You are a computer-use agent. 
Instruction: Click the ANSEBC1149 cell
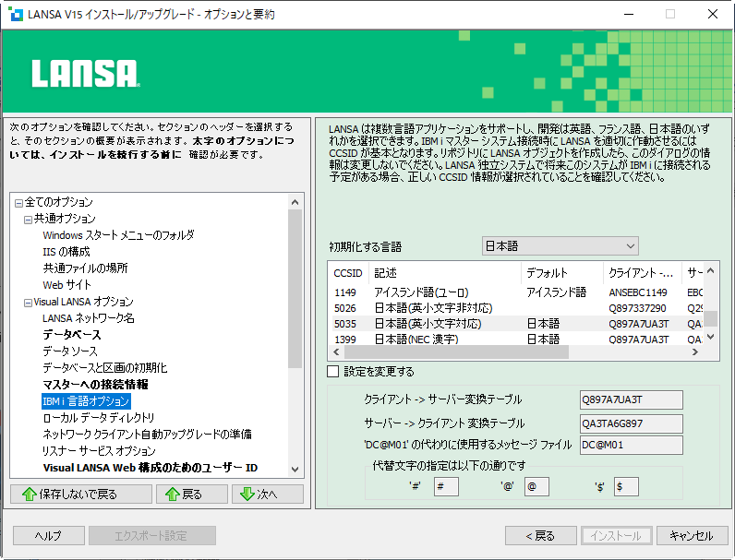638,292
